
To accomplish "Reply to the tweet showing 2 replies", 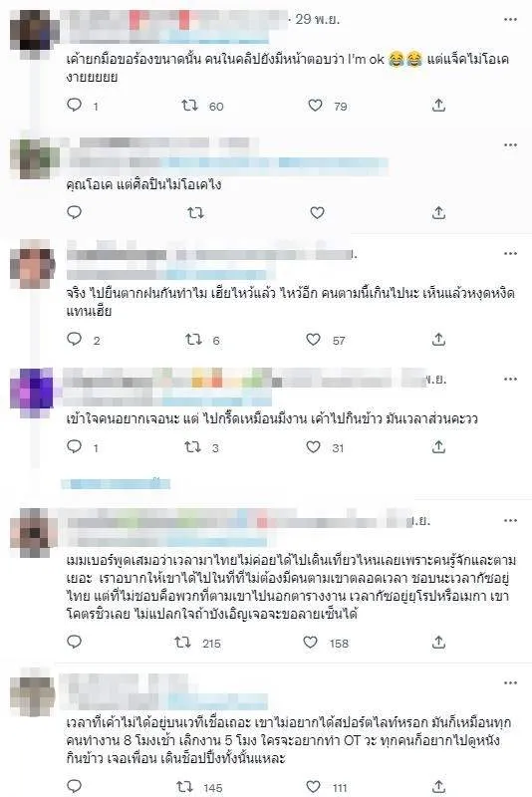I will click(74, 339).
